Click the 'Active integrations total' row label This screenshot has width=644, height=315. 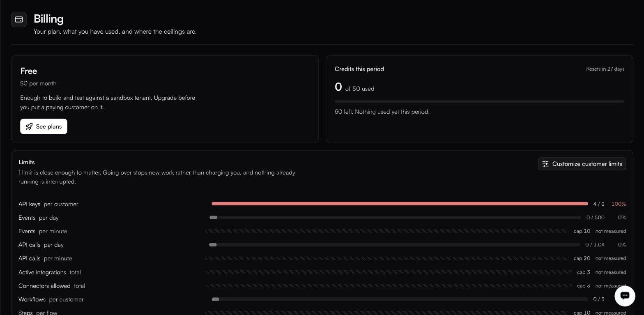[x=50, y=272]
